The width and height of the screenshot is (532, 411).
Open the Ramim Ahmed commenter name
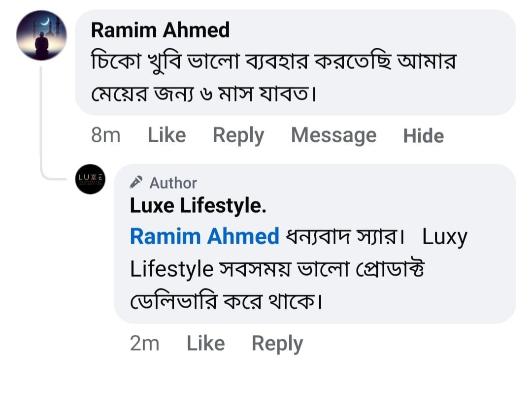point(160,31)
